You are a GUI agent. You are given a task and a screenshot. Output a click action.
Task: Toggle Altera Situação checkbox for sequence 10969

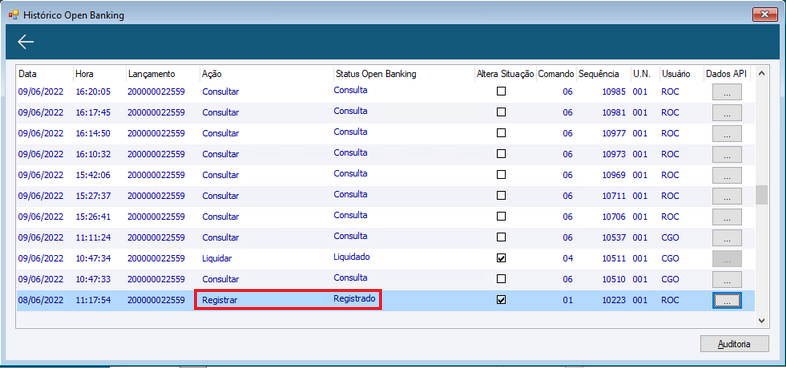(501, 174)
